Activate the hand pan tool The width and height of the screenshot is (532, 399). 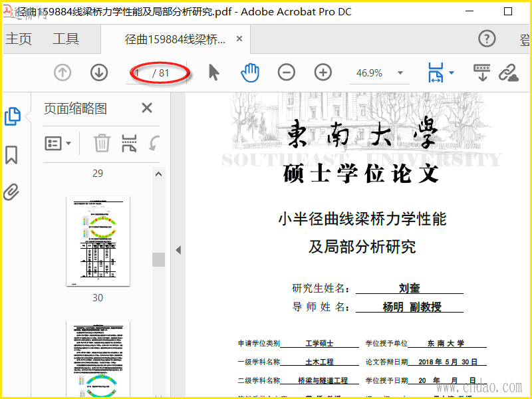[x=250, y=72]
